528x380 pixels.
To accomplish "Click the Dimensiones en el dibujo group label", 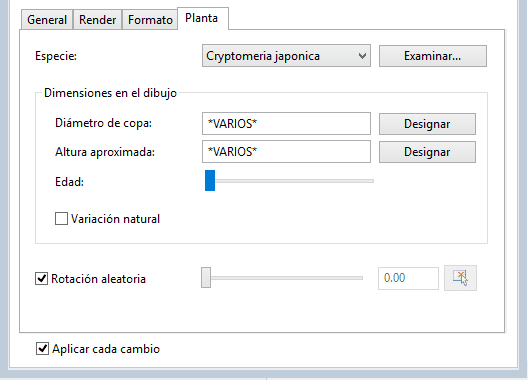I will pos(110,93).
